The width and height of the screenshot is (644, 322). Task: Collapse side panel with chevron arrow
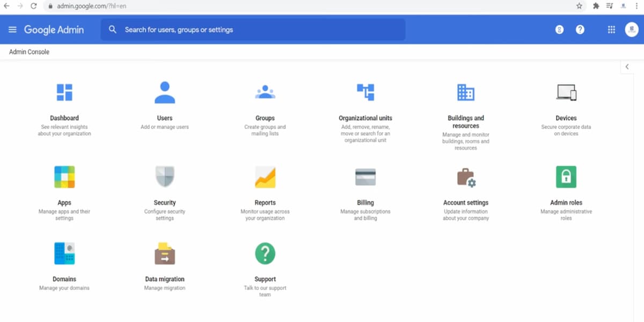point(627,67)
